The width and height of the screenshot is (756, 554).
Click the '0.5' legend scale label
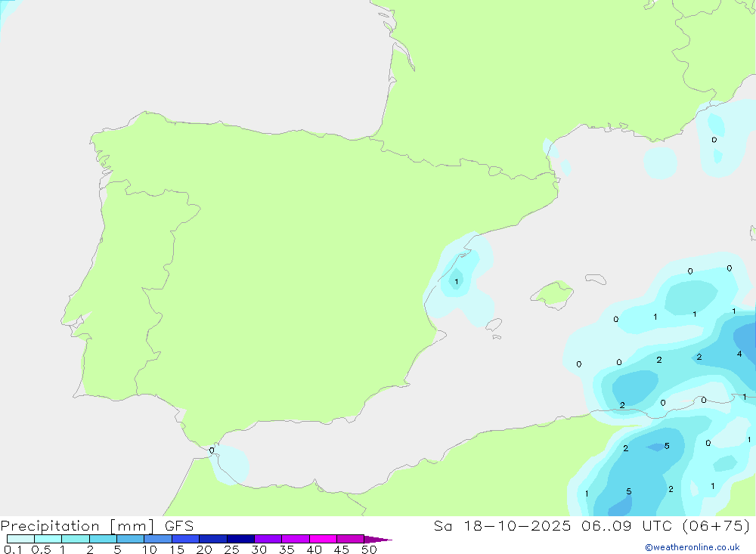[41, 549]
